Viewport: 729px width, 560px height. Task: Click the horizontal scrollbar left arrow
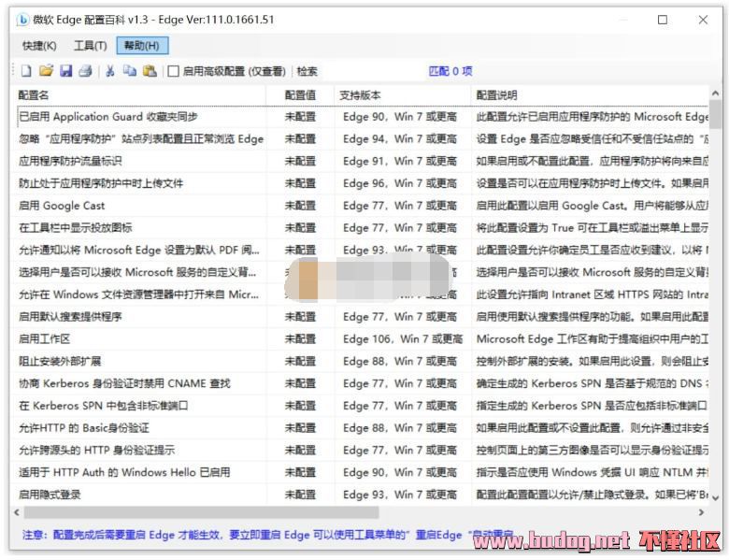click(x=17, y=512)
